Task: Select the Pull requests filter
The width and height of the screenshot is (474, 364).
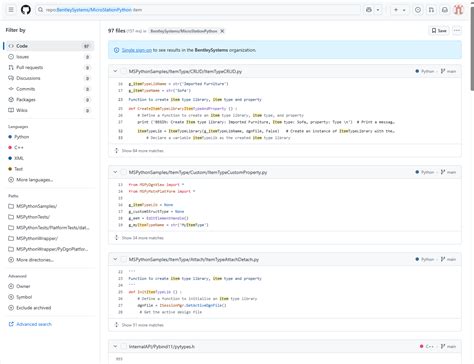Action: point(49,68)
